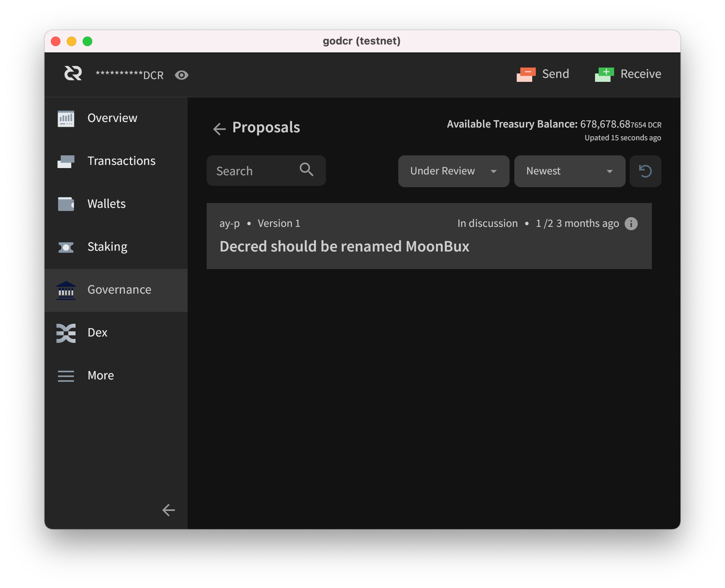The image size is (725, 588).
Task: Open the Under Review filter dropdown
Action: coord(454,171)
